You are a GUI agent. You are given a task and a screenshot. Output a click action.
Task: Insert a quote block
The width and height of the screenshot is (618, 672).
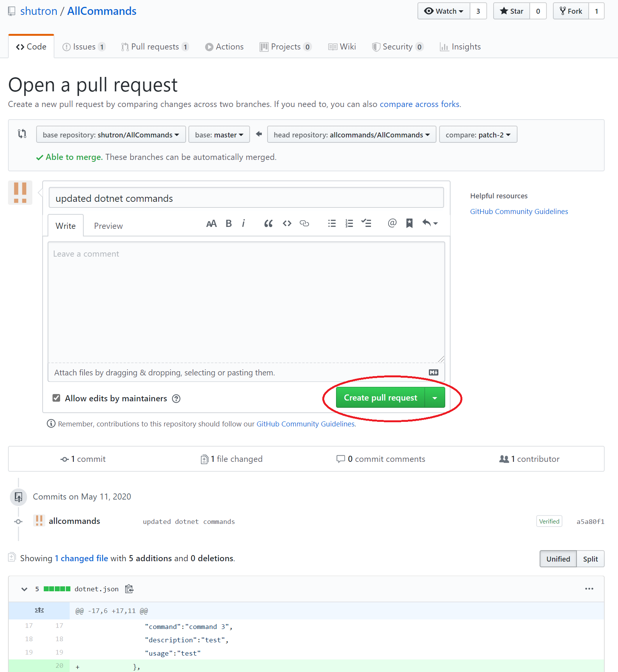(268, 223)
